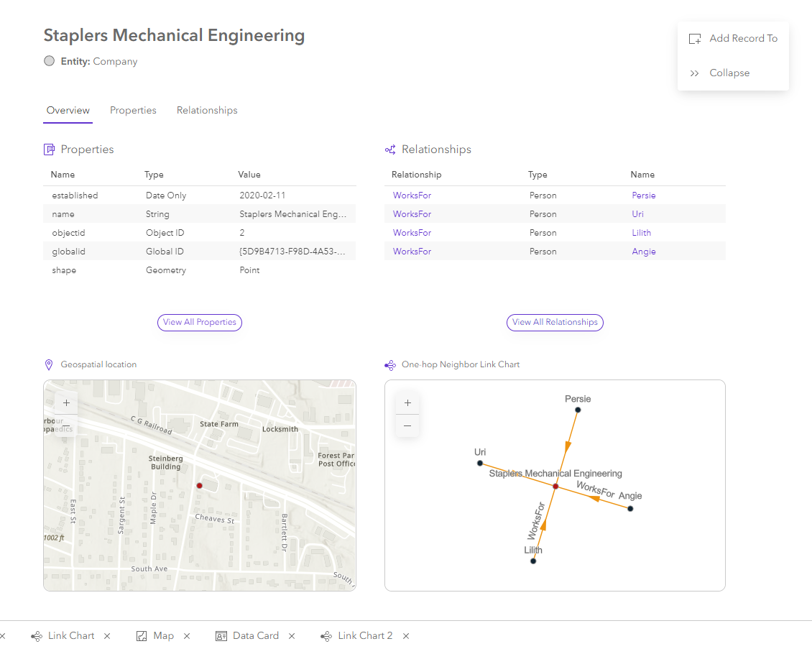This screenshot has width=812, height=649.
Task: Click the Add Record To icon
Action: tap(695, 39)
